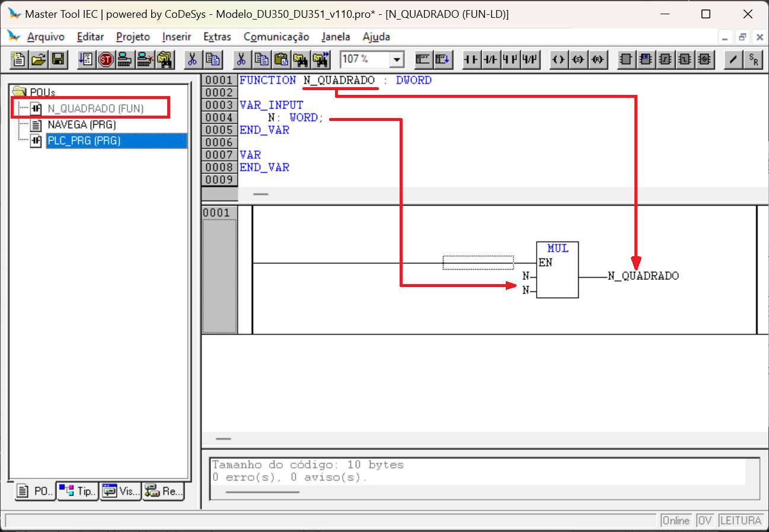The image size is (769, 532).
Task: Click the red Stop (ST) icon
Action: pyautogui.click(x=106, y=59)
